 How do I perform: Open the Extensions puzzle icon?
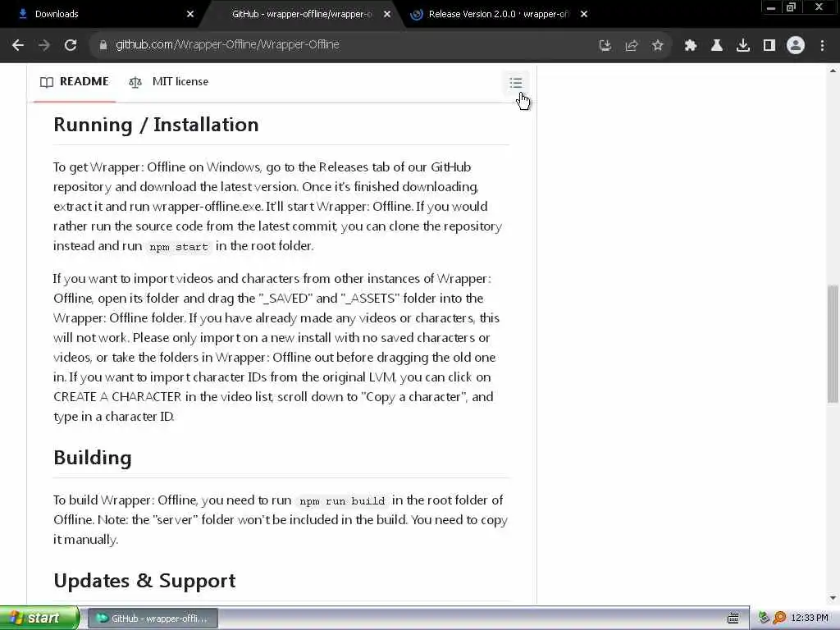[691, 46]
